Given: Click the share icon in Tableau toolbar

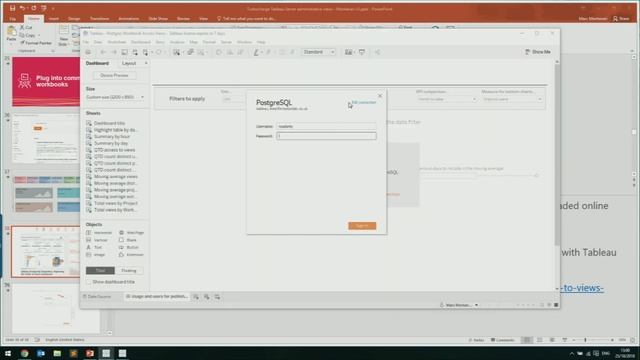Looking at the screenshot, I should tap(377, 52).
